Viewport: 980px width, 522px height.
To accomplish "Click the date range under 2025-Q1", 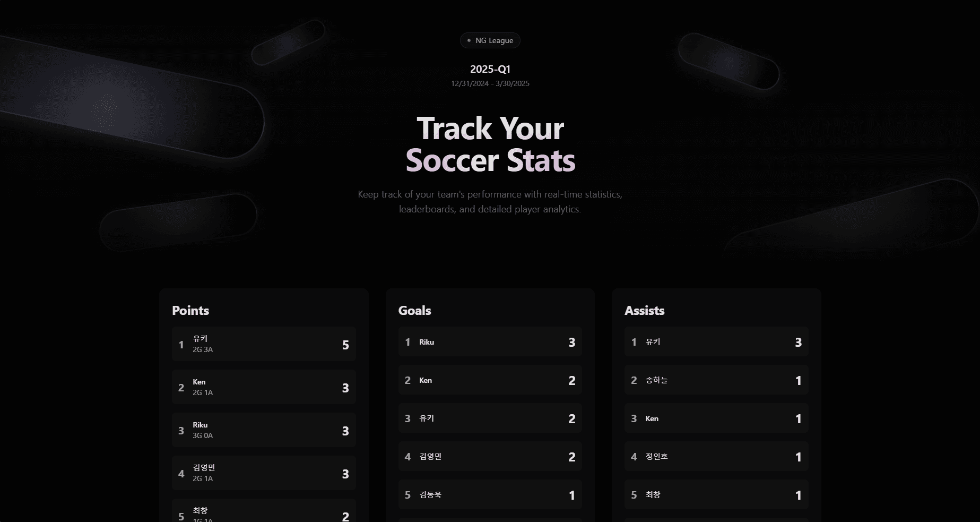I will click(489, 83).
